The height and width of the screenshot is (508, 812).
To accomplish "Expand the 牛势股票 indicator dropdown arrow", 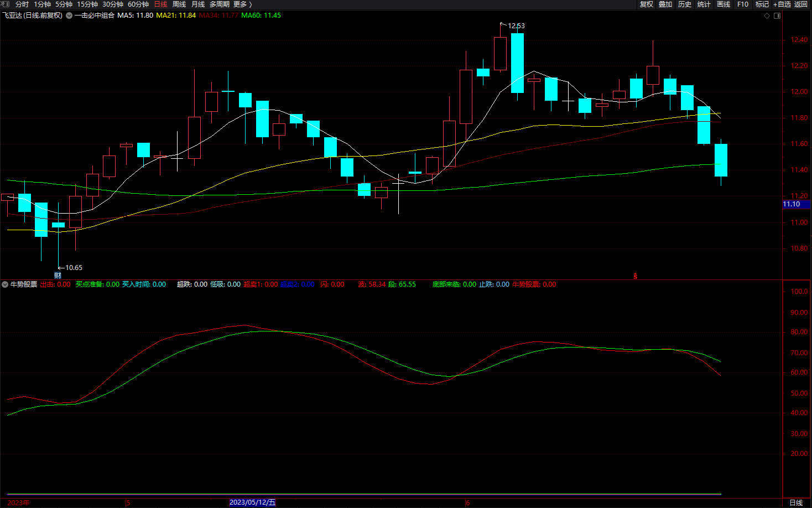I will pos(5,284).
